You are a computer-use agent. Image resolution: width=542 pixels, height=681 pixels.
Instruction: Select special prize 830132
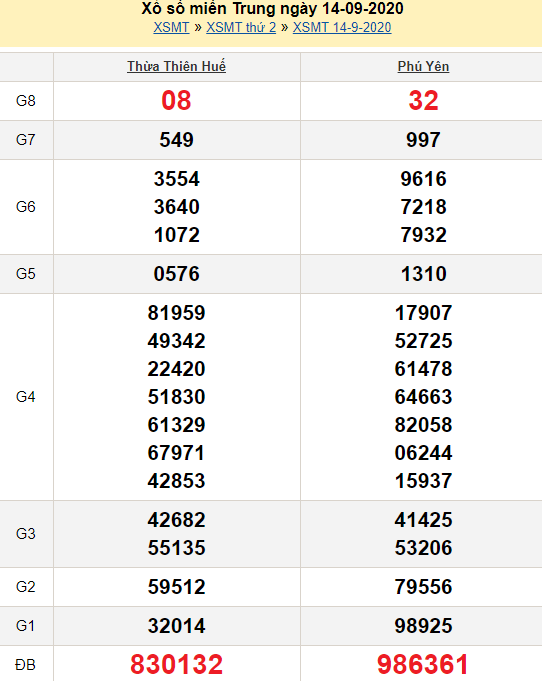(176, 664)
